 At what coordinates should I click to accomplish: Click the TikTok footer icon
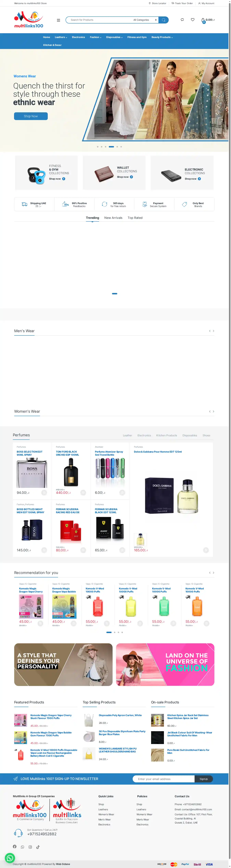point(38,847)
